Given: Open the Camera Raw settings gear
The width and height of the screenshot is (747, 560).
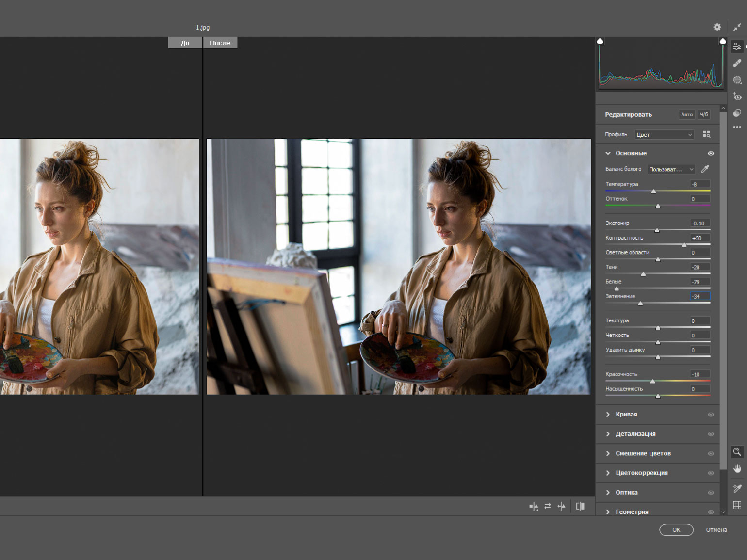Looking at the screenshot, I should (x=717, y=27).
